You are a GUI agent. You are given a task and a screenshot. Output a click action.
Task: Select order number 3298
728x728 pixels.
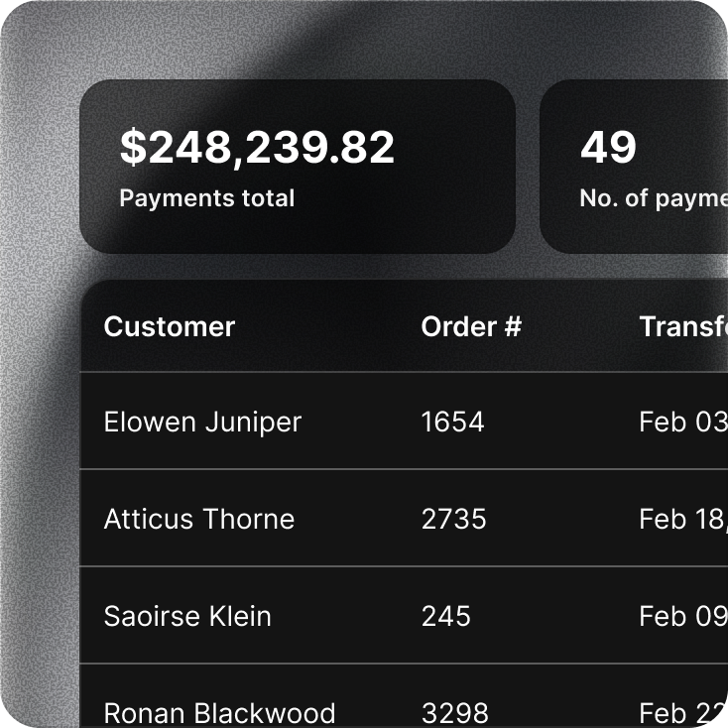point(454,713)
